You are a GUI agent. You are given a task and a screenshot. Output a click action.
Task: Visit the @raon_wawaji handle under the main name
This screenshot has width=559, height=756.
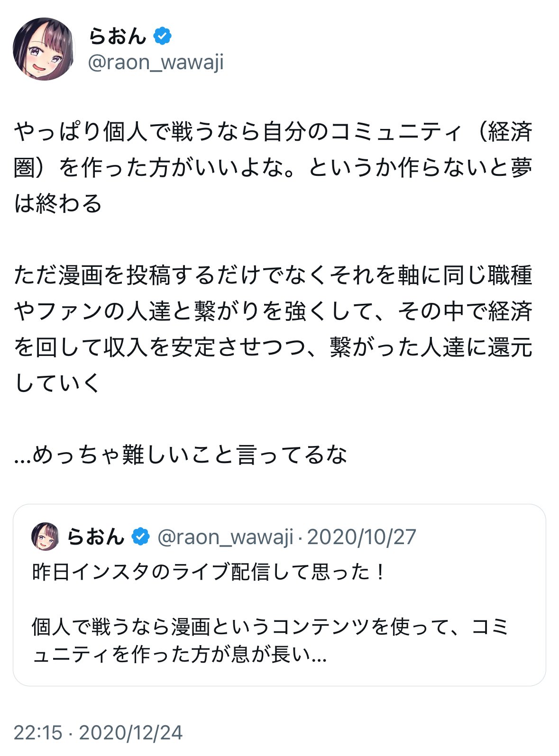point(156,63)
